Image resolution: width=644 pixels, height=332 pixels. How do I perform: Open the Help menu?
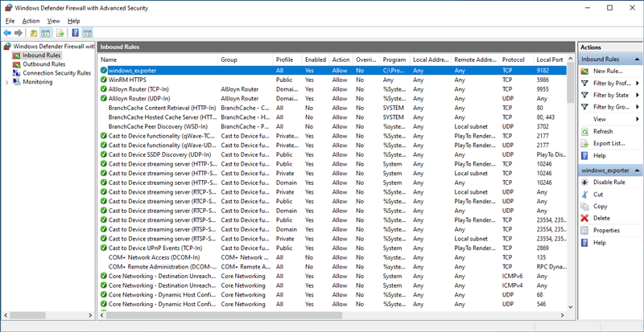click(x=74, y=21)
